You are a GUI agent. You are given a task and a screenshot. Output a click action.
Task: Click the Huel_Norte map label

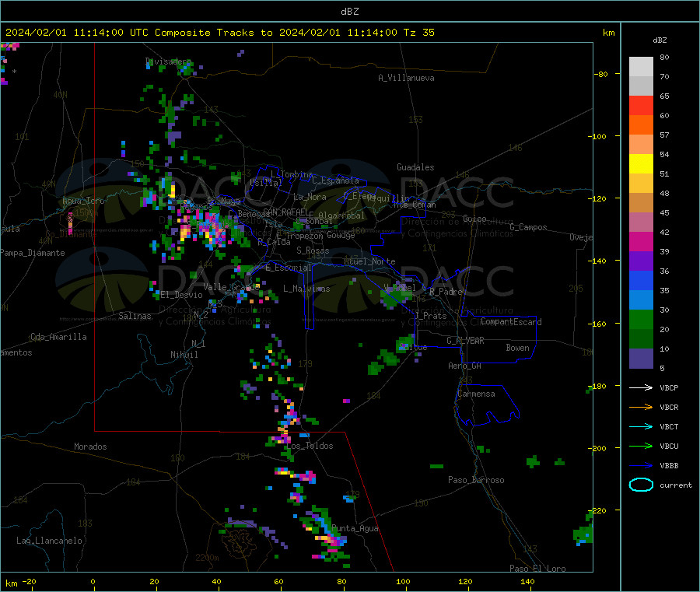tap(369, 261)
